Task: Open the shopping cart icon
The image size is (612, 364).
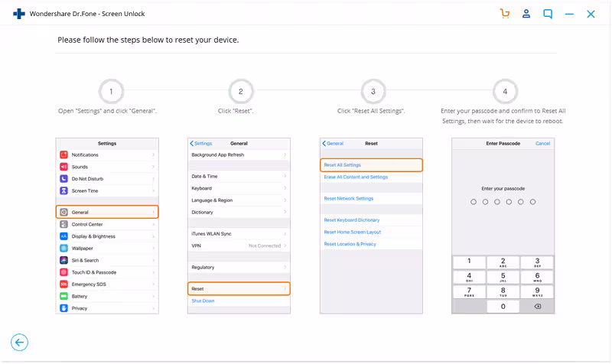Action: pos(505,14)
